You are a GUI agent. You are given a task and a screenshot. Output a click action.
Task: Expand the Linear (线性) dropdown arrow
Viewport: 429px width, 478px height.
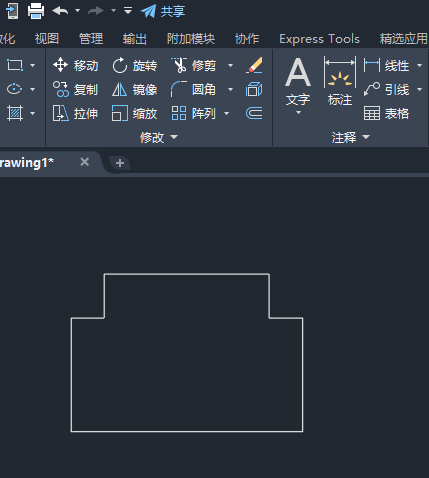coord(420,65)
